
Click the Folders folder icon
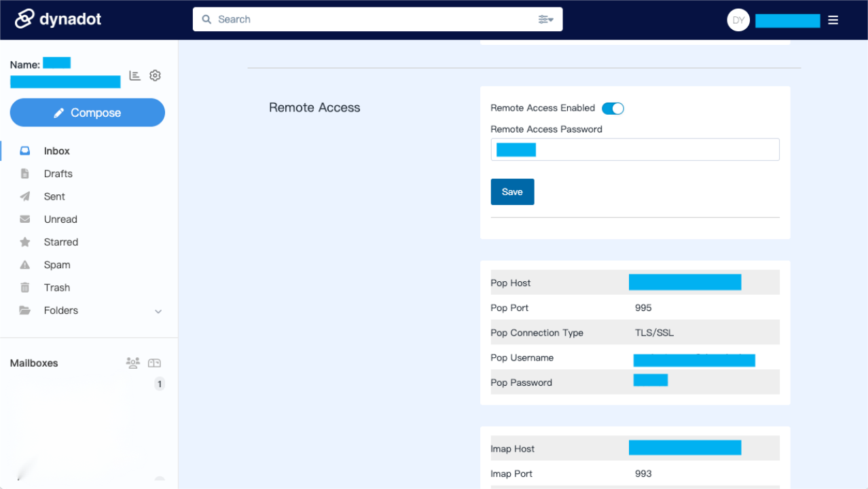click(x=25, y=310)
